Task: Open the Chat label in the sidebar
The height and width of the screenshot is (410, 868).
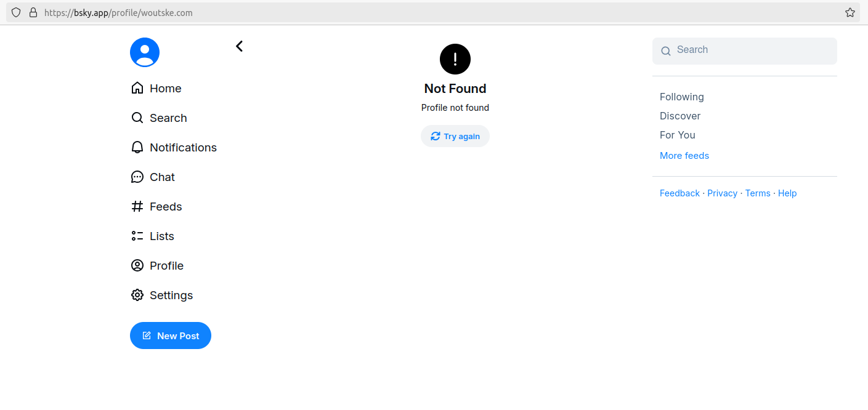Action: (162, 177)
